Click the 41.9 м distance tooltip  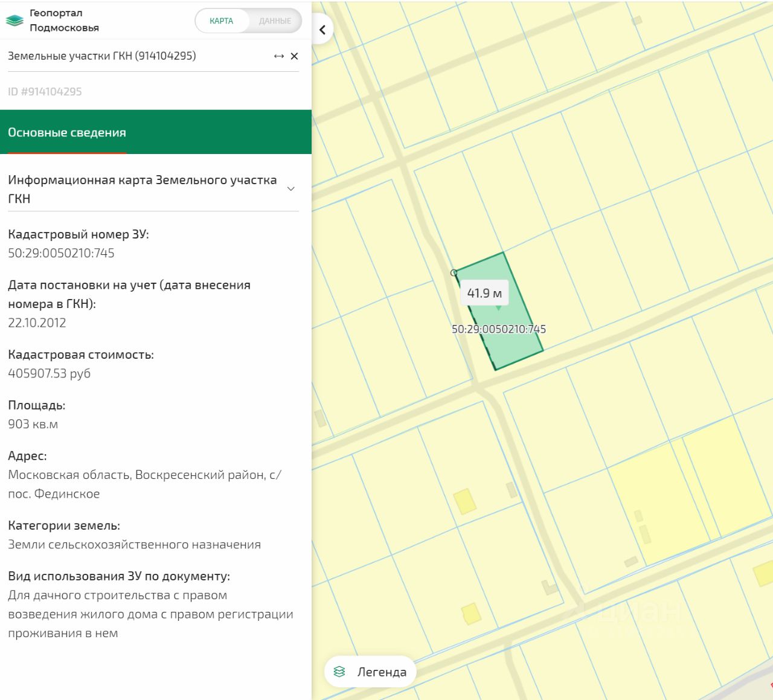(484, 294)
